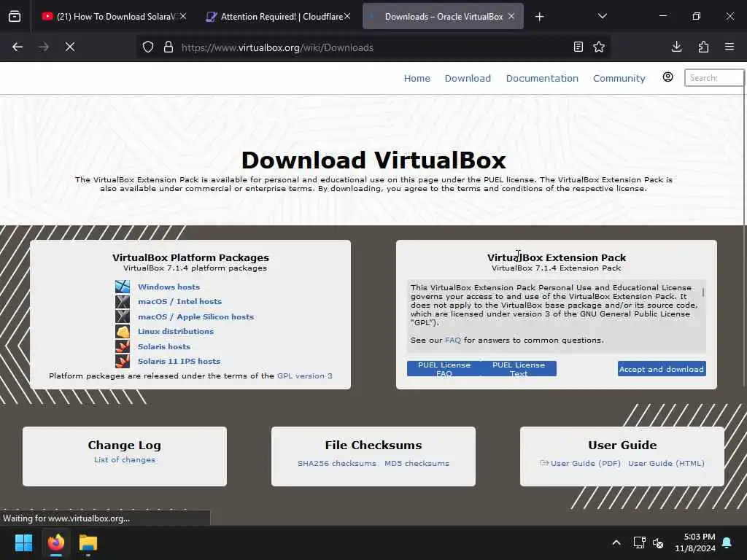Click the PUEL License FAQ button
Screen dimensions: 747x560
tap(444, 368)
